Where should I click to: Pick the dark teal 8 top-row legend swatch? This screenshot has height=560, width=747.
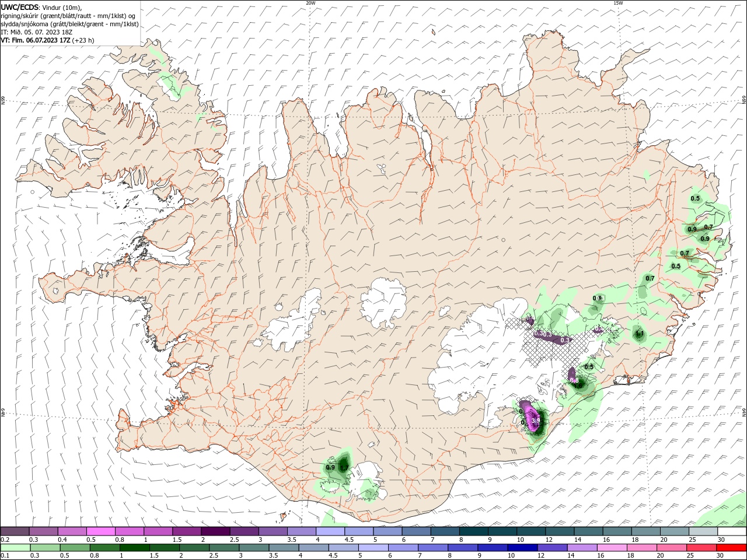point(473,531)
